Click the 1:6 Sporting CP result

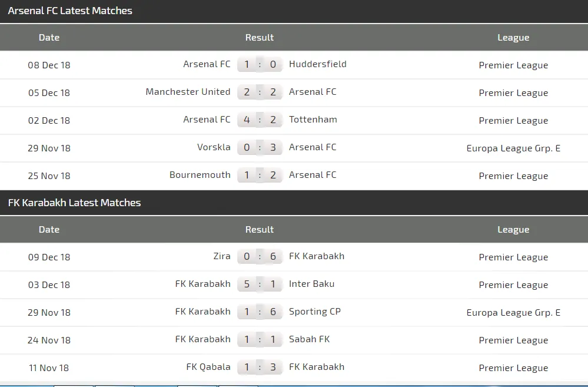[x=260, y=312]
